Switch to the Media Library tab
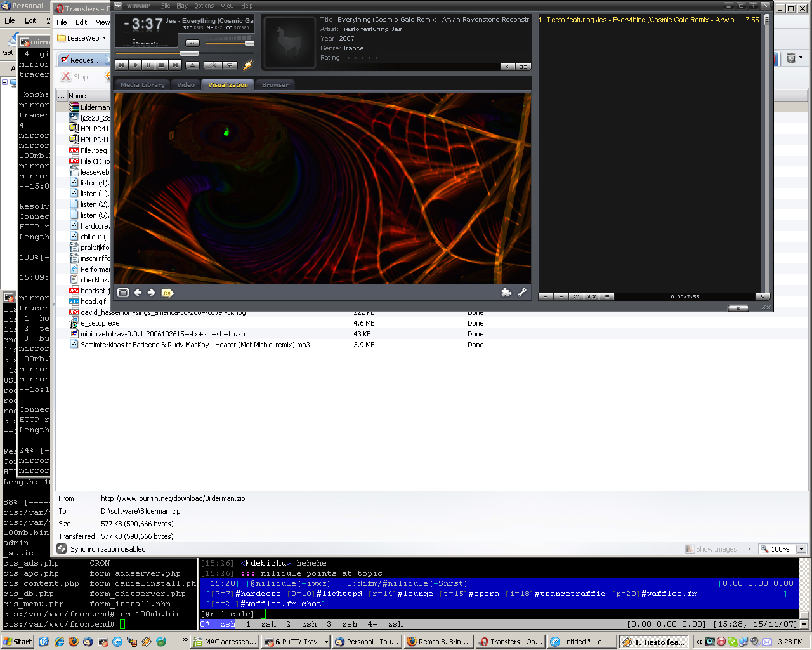This screenshot has width=812, height=650. (142, 84)
